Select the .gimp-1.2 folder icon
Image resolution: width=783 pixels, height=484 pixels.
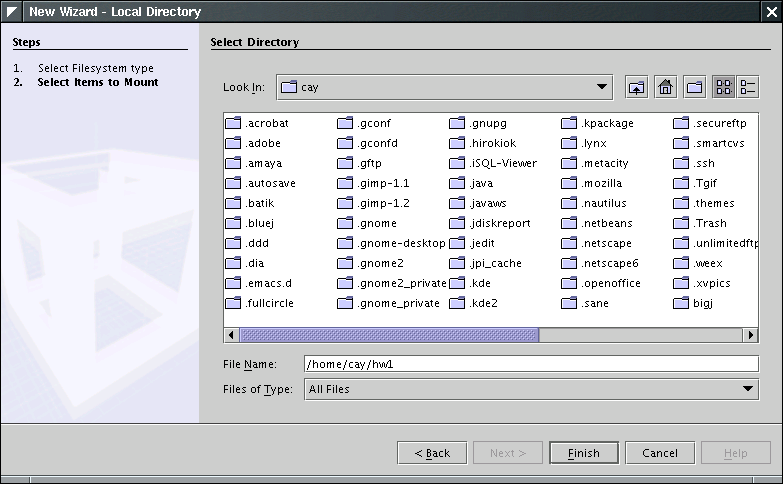coord(346,204)
